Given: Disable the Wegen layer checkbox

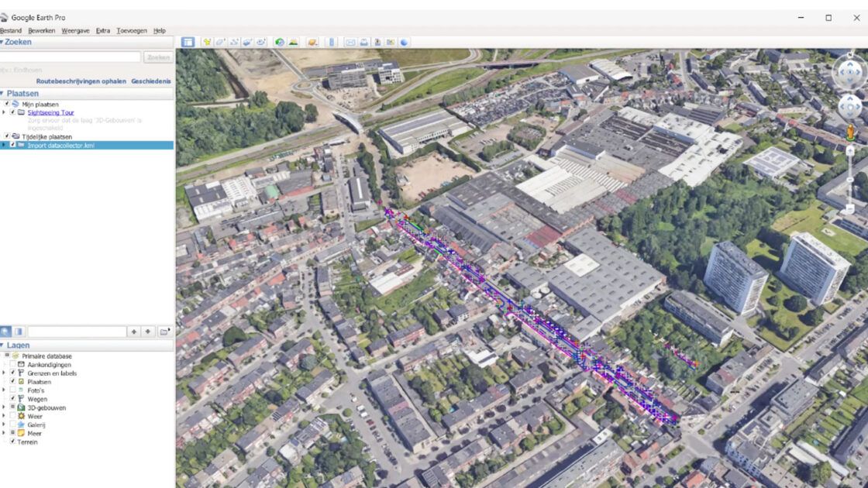Looking at the screenshot, I should click(x=12, y=399).
